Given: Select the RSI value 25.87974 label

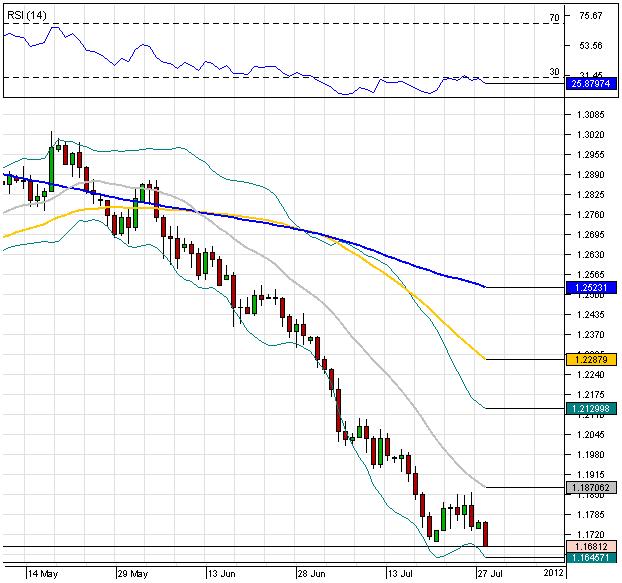Looking at the screenshot, I should (x=591, y=84).
